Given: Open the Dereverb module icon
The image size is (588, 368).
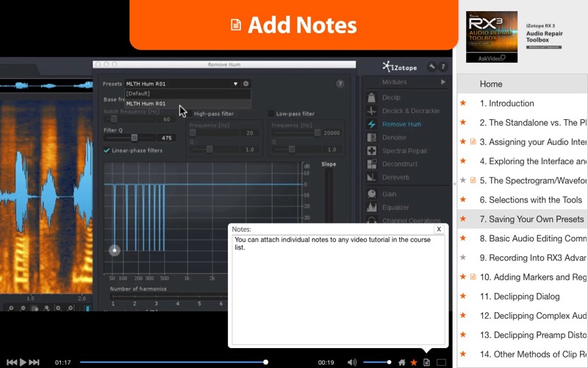Looking at the screenshot, I should (371, 177).
